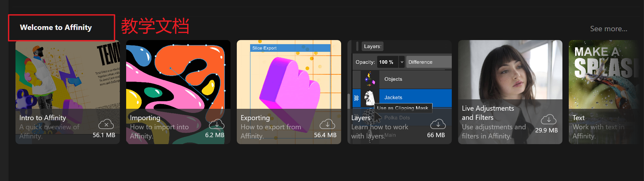This screenshot has width=644, height=181.
Task: Click the Layers tutorial title
Action: click(361, 118)
